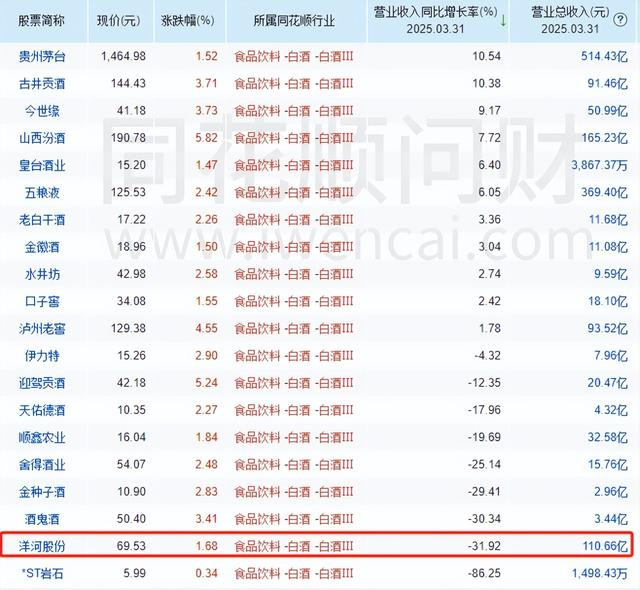Click 20.47亿 revenue value for 迎驾贡酒
Viewport: 640px width, 590px height.
click(607, 383)
